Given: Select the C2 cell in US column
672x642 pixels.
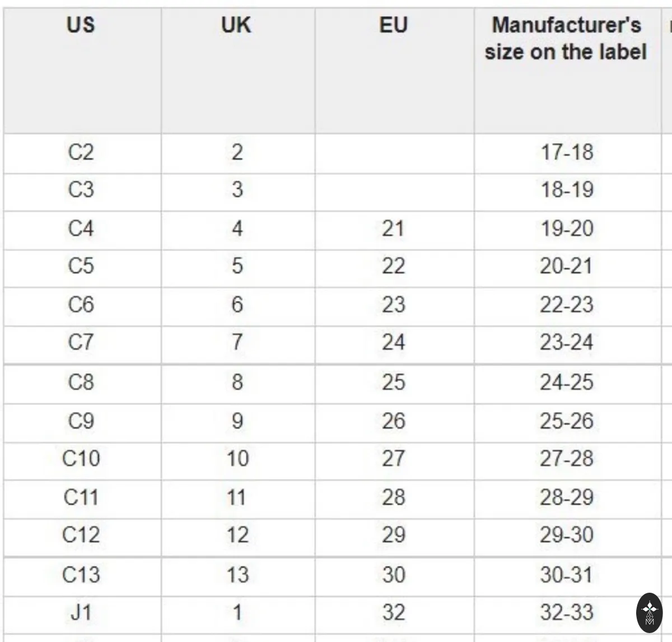Looking at the screenshot, I should (82, 153).
